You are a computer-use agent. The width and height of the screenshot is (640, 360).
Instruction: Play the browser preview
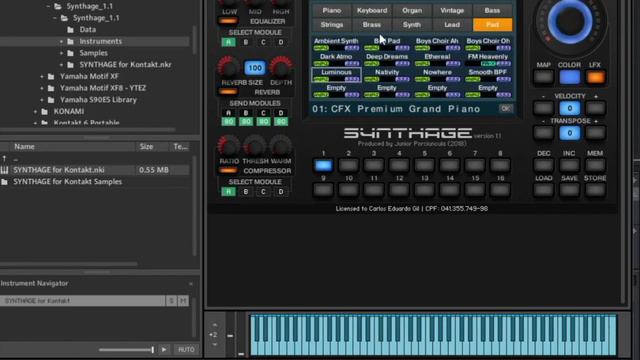[164, 349]
